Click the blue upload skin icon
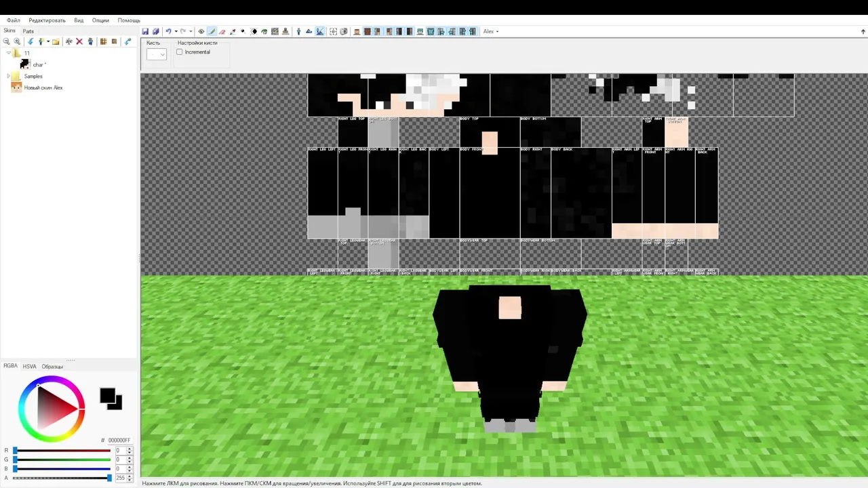Screen dimensions: 868x488 [127, 41]
